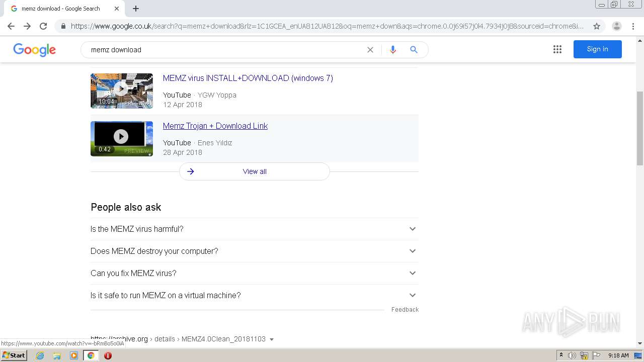
Task: Open archive.org result options dropdown arrow
Action: click(272, 339)
